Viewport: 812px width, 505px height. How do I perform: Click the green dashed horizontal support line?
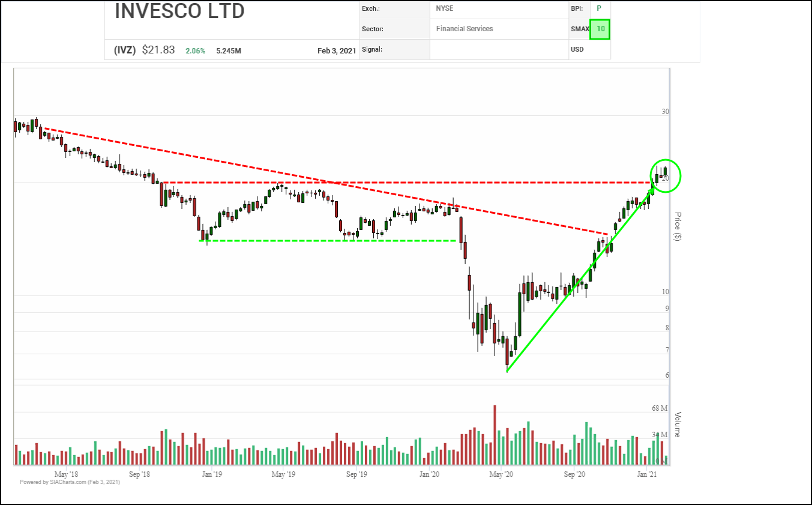[327, 241]
